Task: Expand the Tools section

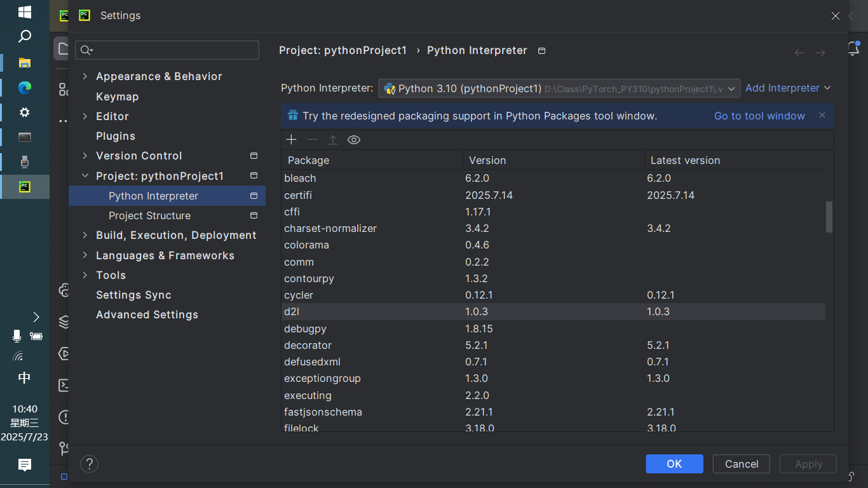Action: [85, 275]
